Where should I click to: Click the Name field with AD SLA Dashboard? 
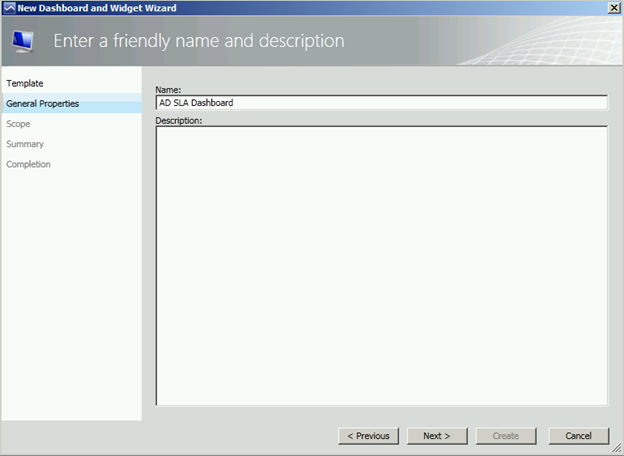click(x=382, y=103)
